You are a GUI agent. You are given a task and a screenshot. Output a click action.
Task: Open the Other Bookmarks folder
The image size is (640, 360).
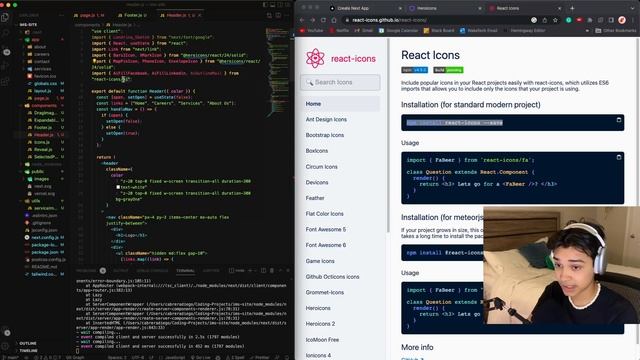(616, 31)
